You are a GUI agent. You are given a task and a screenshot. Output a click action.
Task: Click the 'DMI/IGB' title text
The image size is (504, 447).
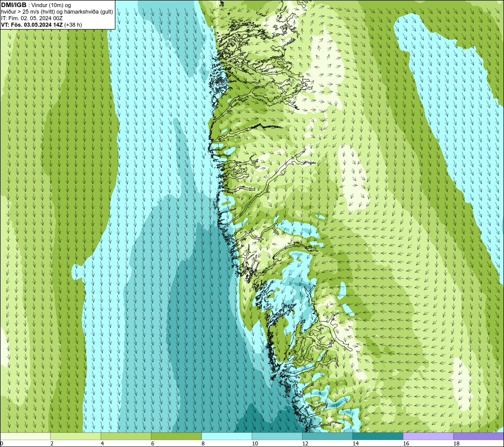14,5
